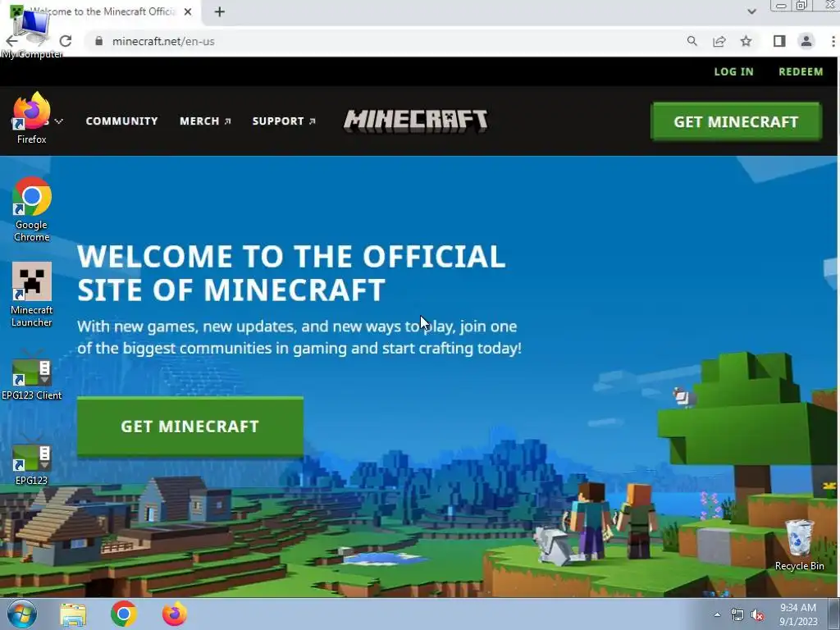Expand the tab search chevron
The image size is (840, 630).
click(x=751, y=11)
